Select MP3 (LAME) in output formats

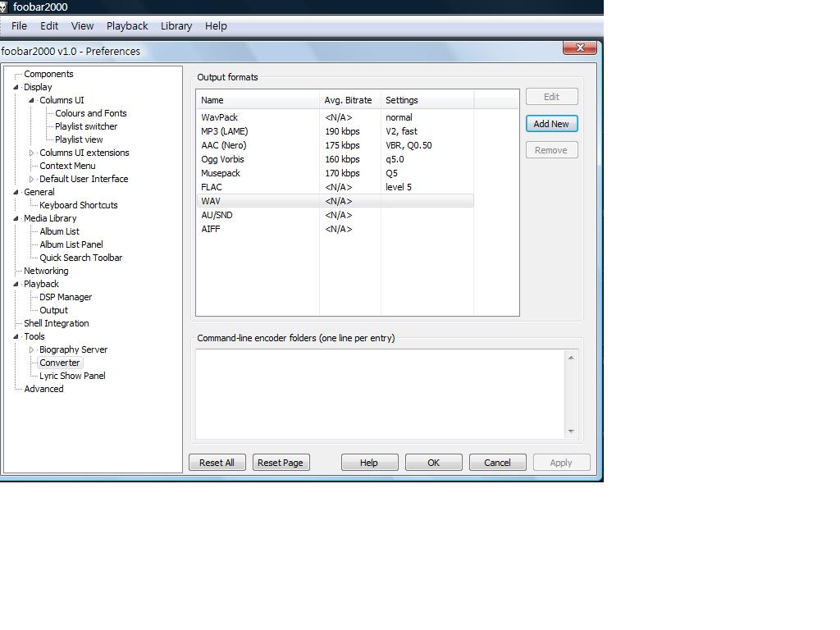[224, 131]
